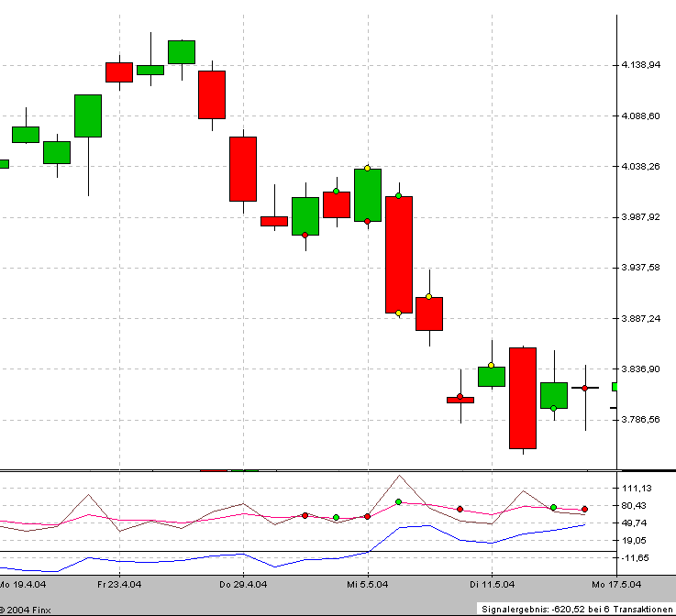Viewport: 676px width, 616px height.
Task: Click the © 2004 Finx copyright text
Action: 25,610
